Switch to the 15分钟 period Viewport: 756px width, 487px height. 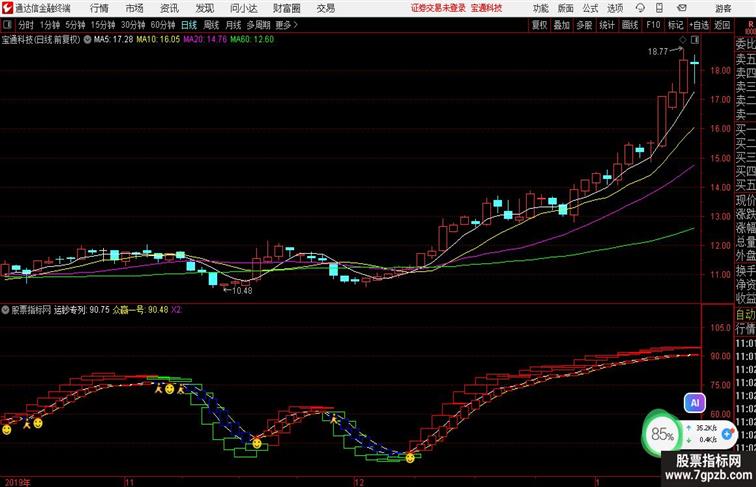[103, 25]
